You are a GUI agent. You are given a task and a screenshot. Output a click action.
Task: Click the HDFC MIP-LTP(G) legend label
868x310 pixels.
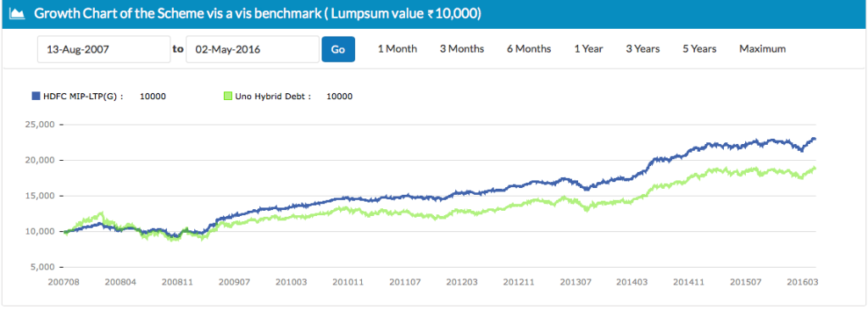point(84,97)
